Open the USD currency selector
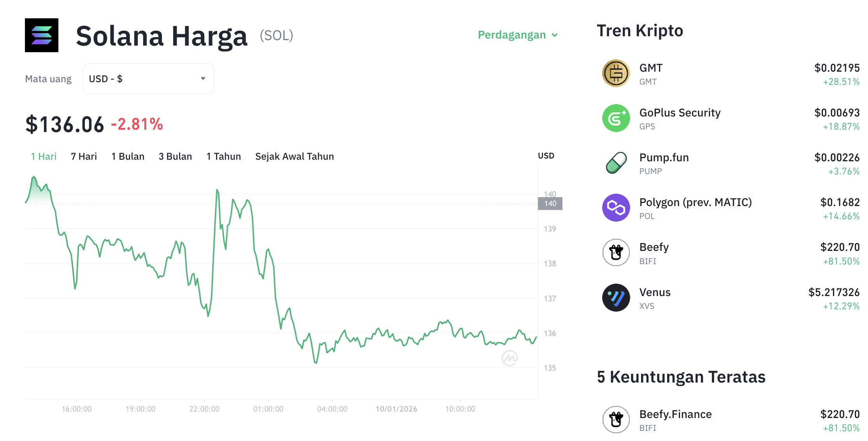 click(148, 79)
